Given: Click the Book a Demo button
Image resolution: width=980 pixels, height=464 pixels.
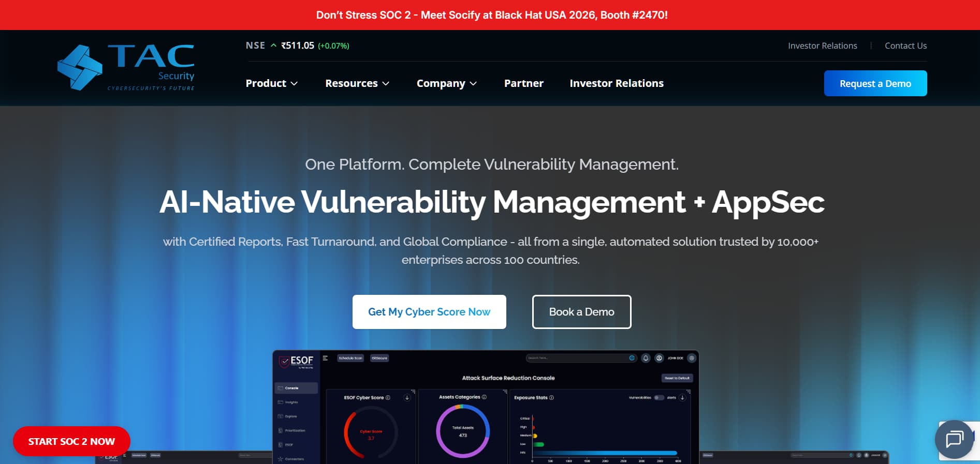Looking at the screenshot, I should pos(582,312).
